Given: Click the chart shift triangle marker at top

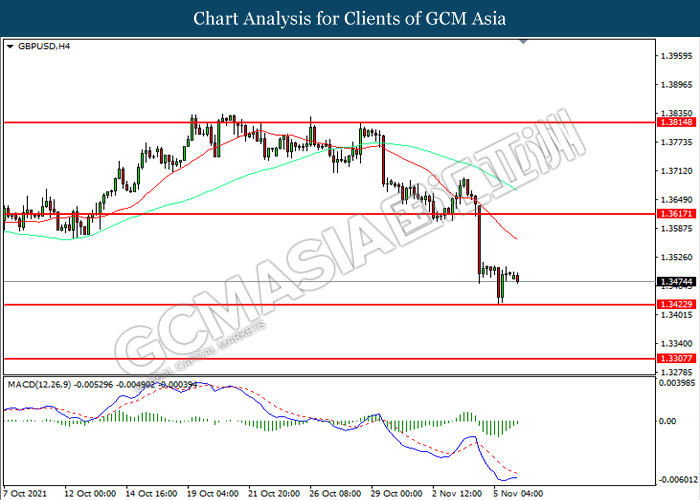Looking at the screenshot, I should tap(524, 42).
